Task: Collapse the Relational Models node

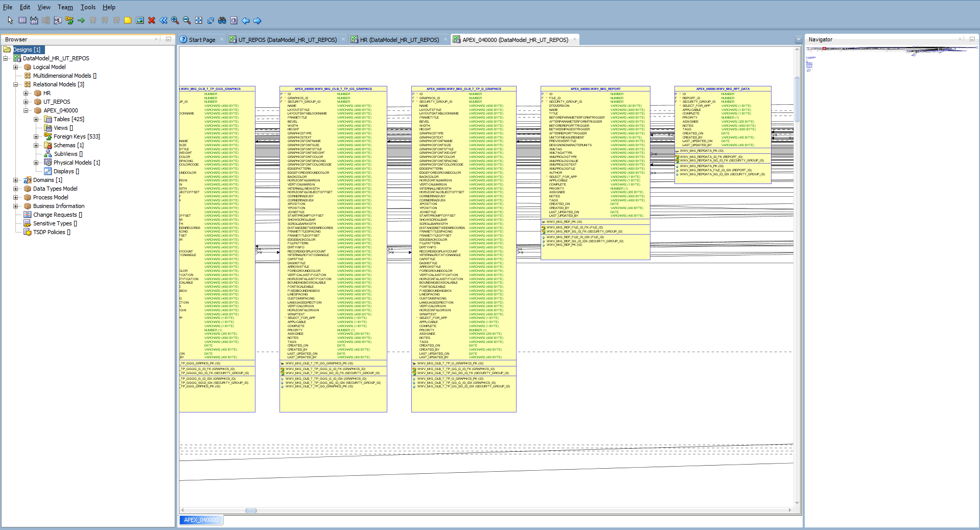Action: [16, 84]
